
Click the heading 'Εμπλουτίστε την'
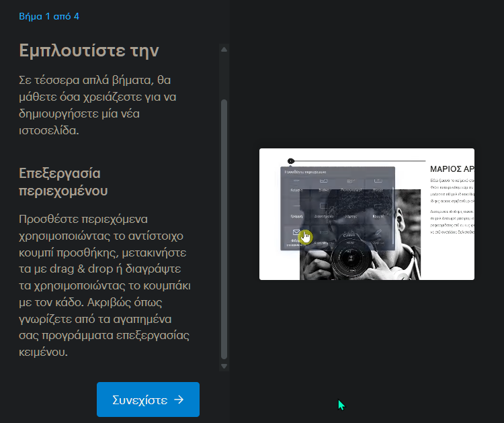pos(89,51)
